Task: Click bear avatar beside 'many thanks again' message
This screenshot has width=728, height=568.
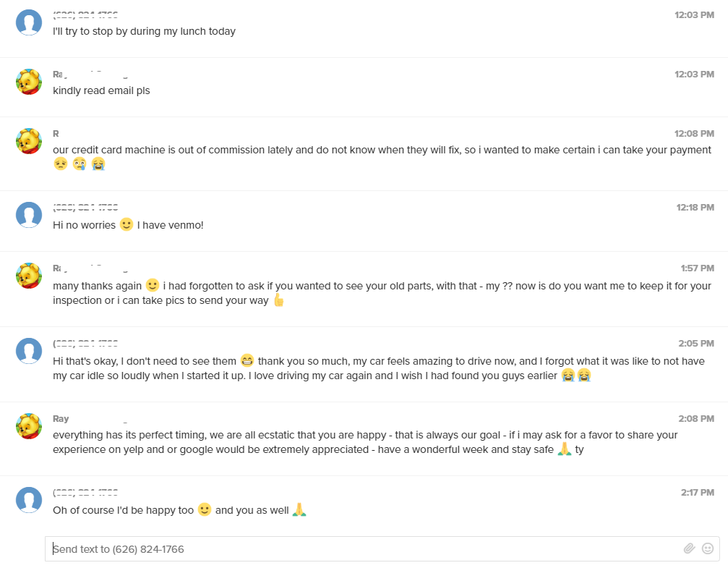Action: [29, 276]
